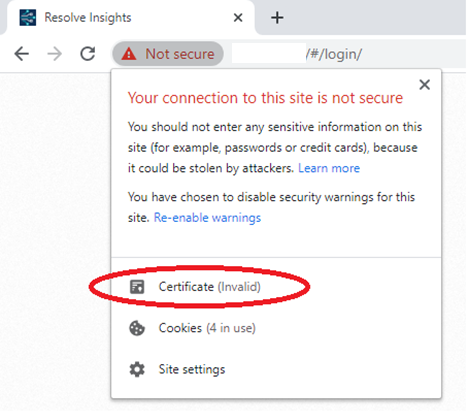
Task: Click the browser back arrow
Action: click(22, 54)
